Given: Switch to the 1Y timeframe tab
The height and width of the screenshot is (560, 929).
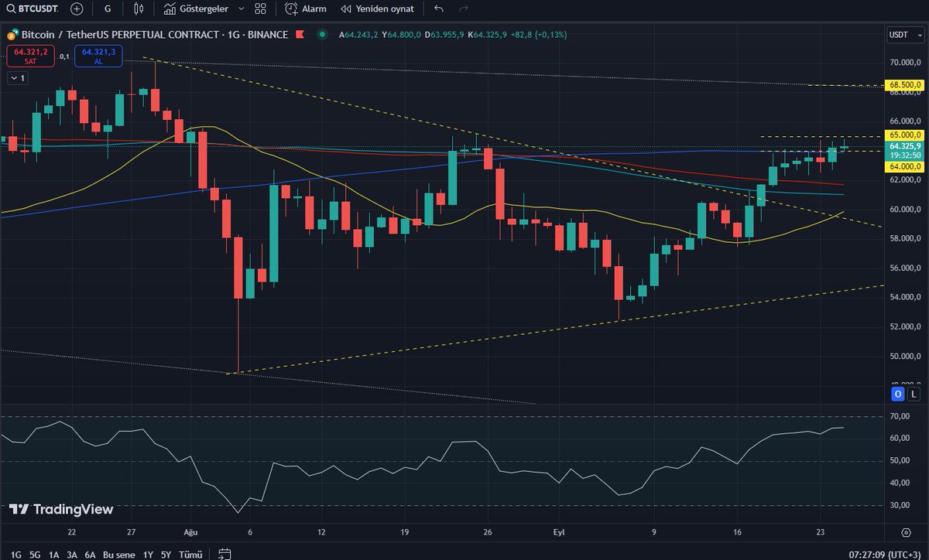Looking at the screenshot, I should (x=147, y=555).
